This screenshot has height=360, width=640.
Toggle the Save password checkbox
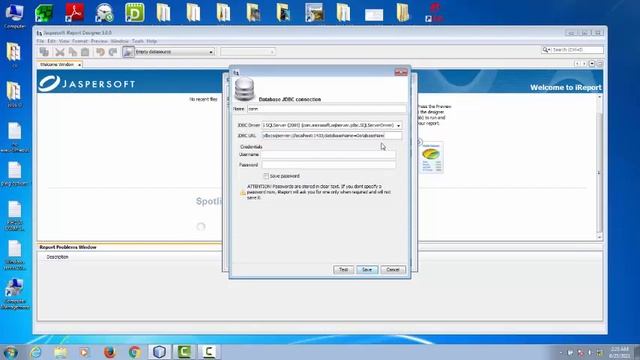[x=266, y=176]
